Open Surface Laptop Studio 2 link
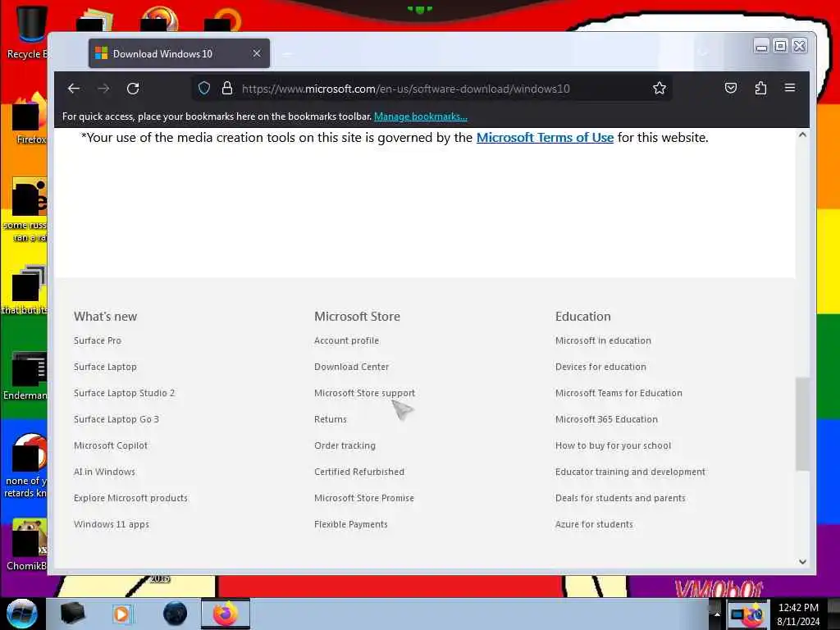Image resolution: width=840 pixels, height=630 pixels. [125, 393]
